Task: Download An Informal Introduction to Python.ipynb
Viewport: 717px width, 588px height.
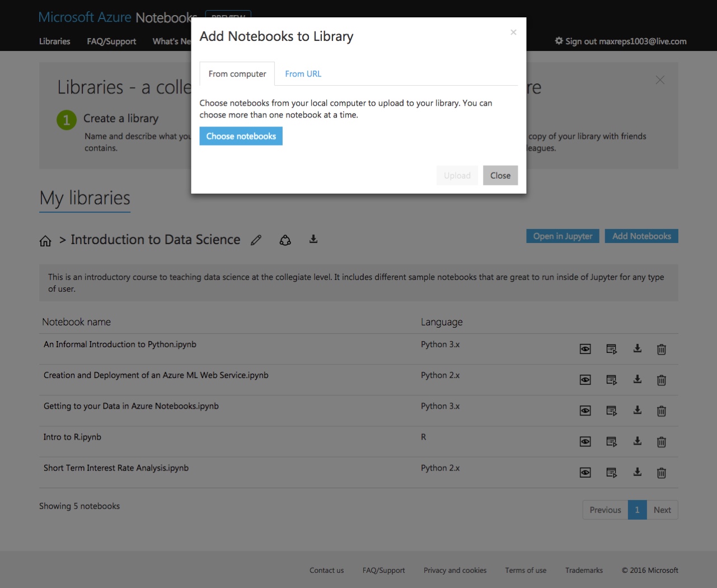Action: 637,348
